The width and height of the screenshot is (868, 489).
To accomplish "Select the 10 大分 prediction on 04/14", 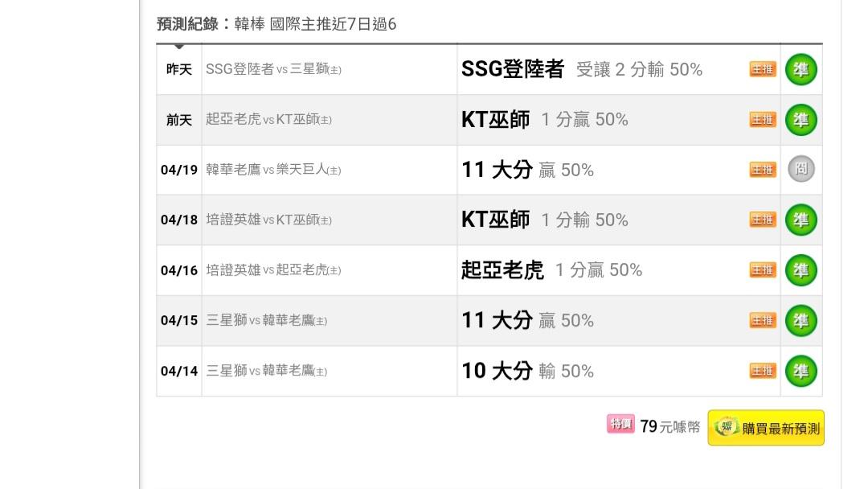I will coord(527,371).
